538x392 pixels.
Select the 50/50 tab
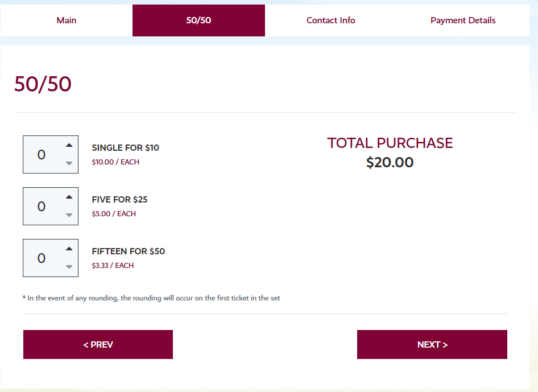198,20
